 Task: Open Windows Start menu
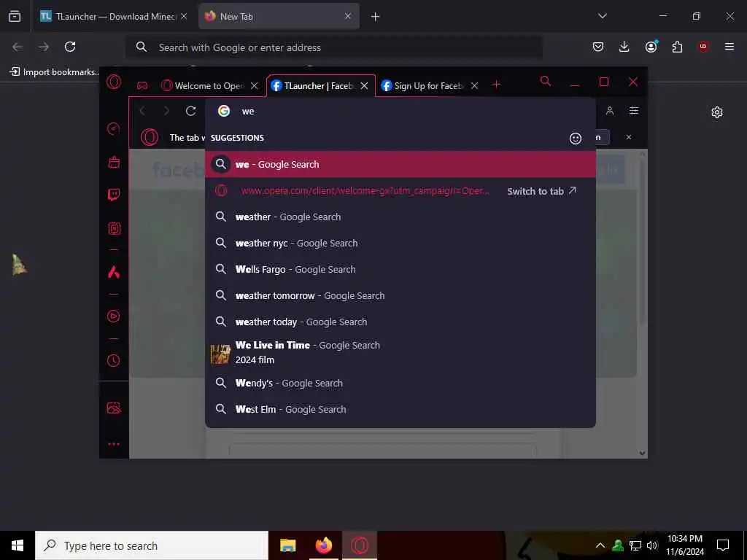point(18,545)
